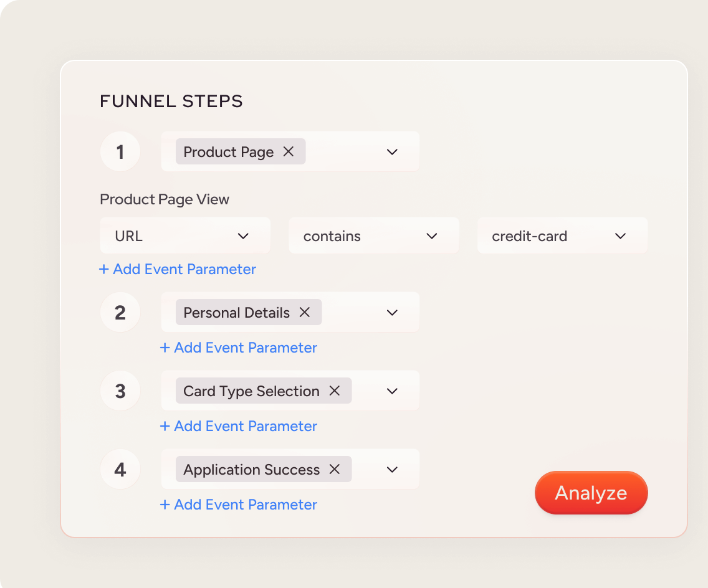
Task: Click the step 1 number circle
Action: coord(120,151)
